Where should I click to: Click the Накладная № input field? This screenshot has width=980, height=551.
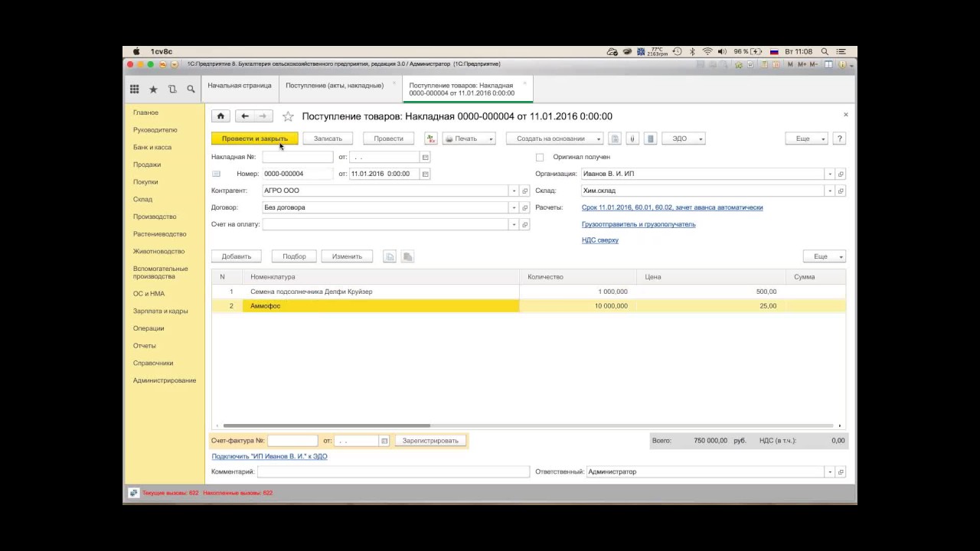click(x=298, y=157)
